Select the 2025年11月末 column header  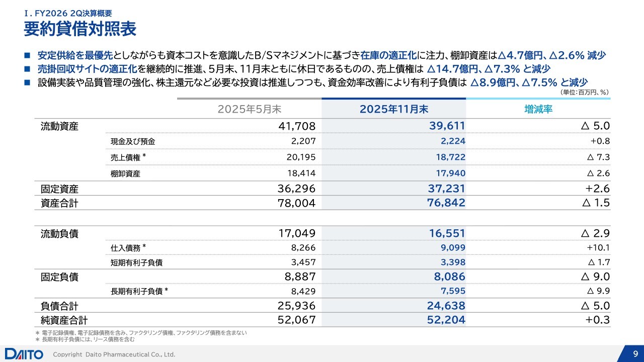point(394,109)
